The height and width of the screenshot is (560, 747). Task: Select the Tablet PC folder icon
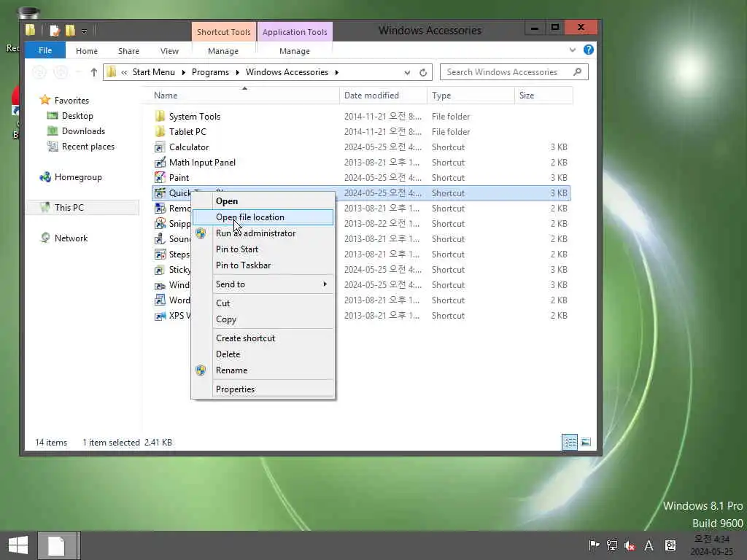click(160, 131)
